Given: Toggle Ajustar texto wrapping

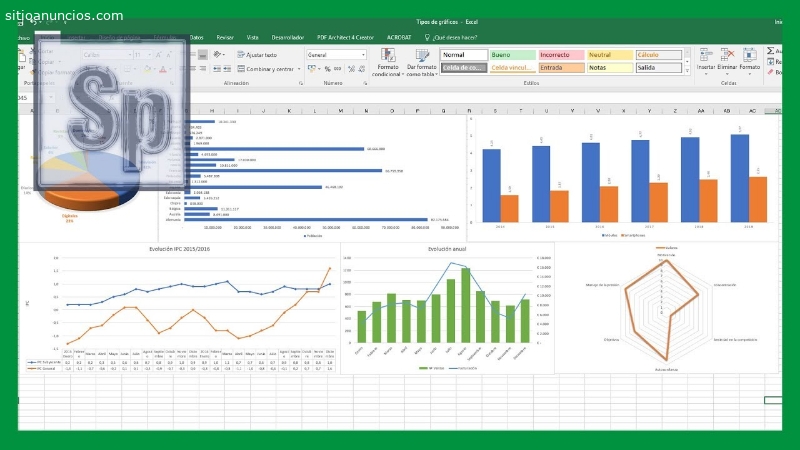Looking at the screenshot, I should (257, 55).
